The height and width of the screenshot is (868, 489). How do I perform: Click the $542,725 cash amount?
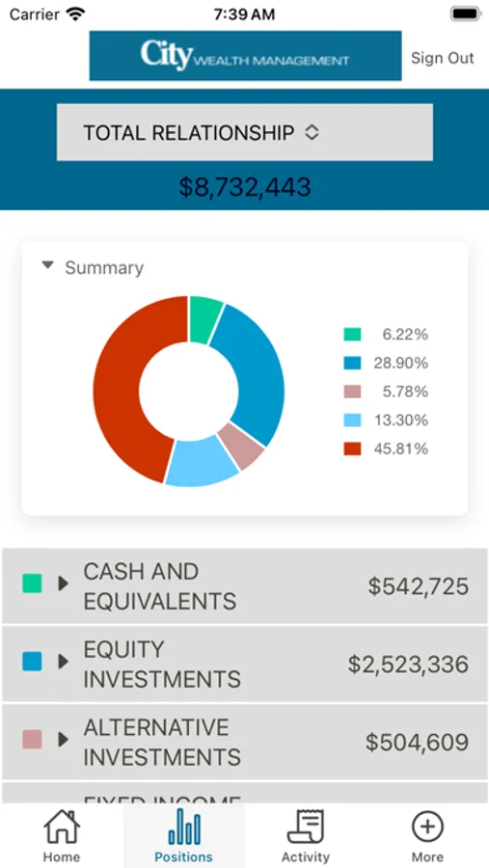419,586
